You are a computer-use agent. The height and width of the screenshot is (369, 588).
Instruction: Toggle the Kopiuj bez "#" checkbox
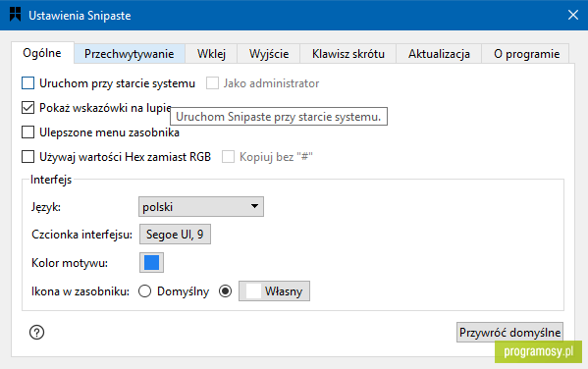pyautogui.click(x=228, y=157)
